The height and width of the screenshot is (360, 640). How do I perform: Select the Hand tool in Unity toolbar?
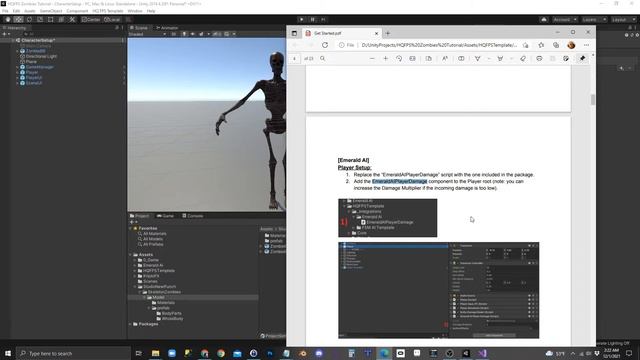(x=8, y=19)
